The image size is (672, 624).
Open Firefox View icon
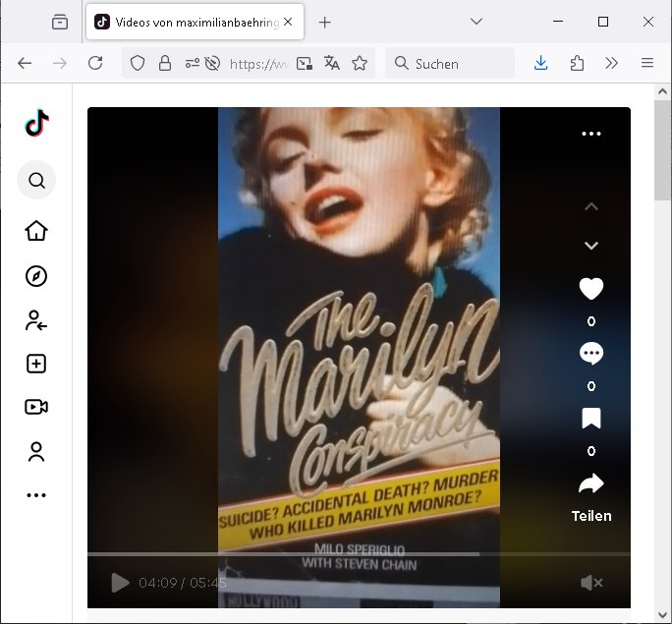[60, 22]
